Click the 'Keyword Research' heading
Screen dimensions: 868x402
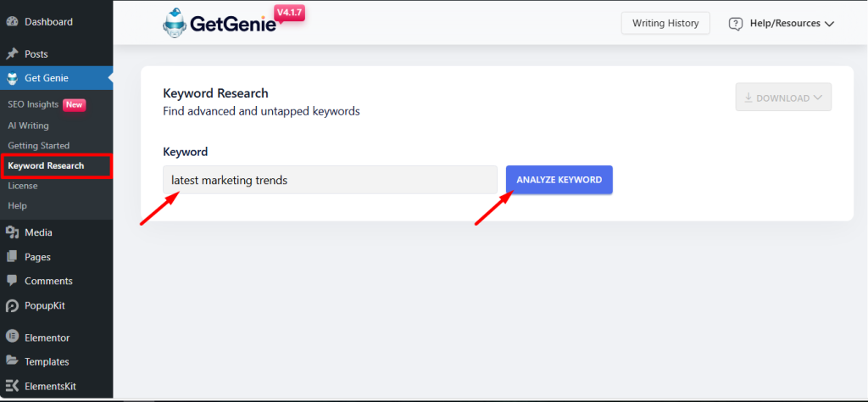click(216, 93)
